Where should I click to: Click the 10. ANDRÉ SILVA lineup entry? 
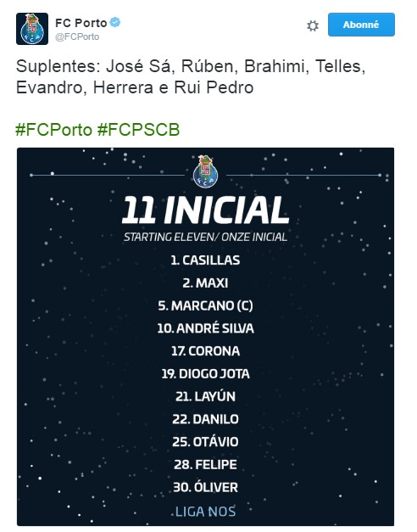click(x=205, y=328)
